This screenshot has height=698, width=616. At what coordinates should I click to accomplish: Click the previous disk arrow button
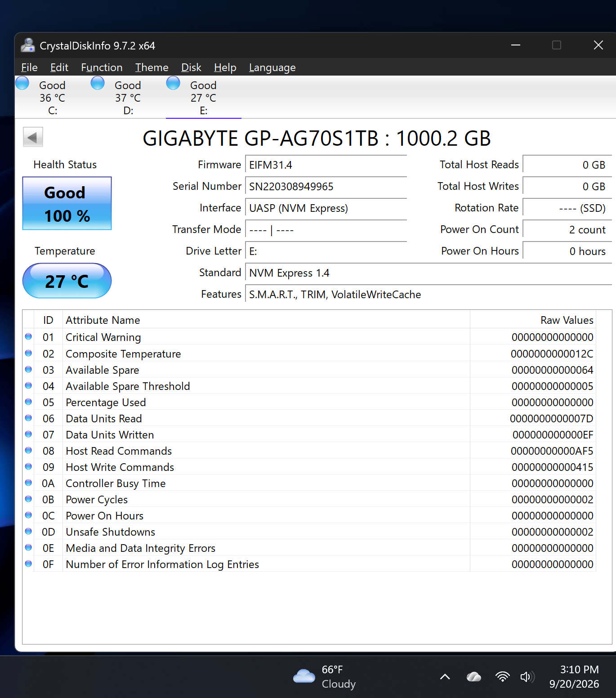[x=33, y=137]
